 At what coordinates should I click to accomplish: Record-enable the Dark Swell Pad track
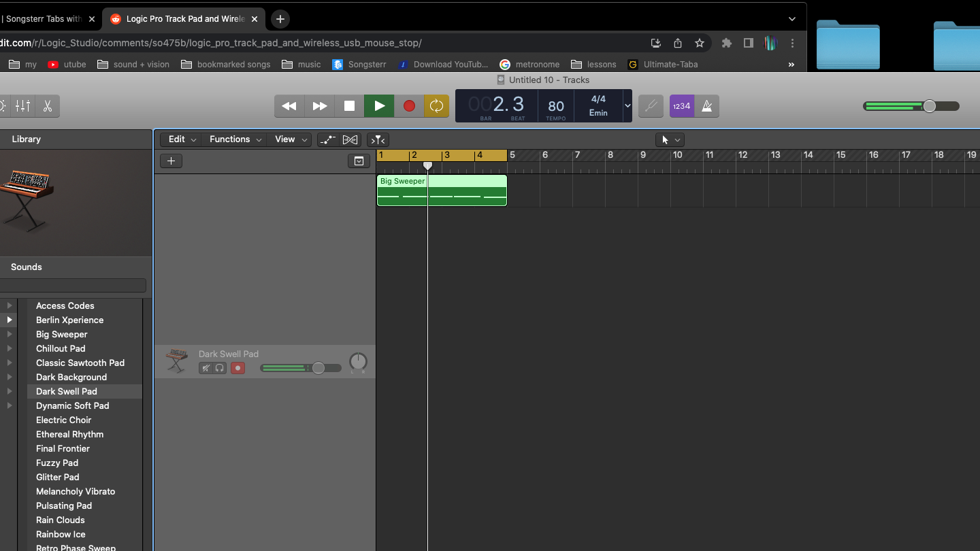tap(238, 368)
